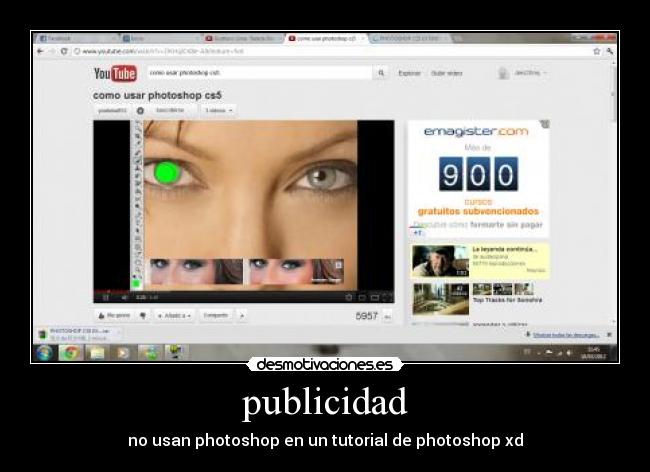Focus the YouTube search input field

[260, 73]
